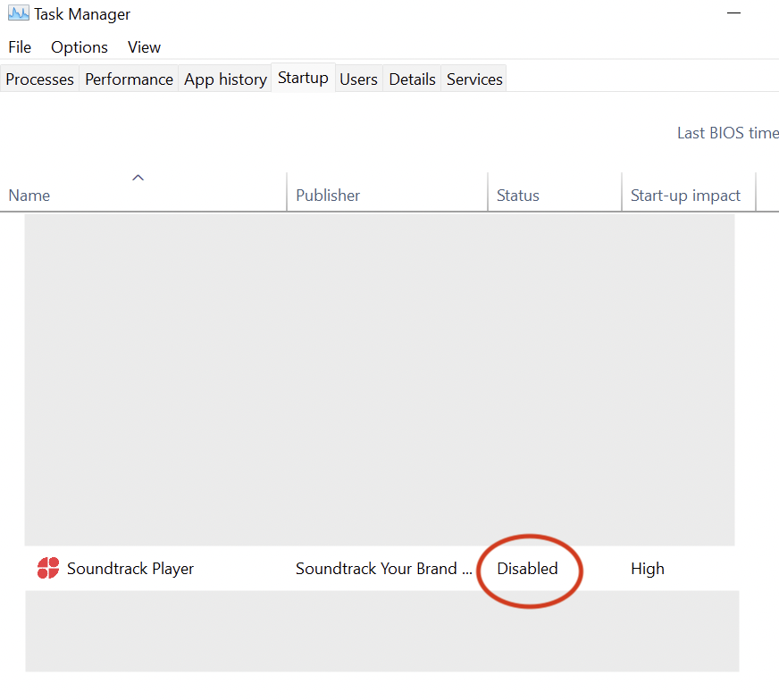Switch to the Performance tab
The height and width of the screenshot is (700, 779).
[x=130, y=79]
